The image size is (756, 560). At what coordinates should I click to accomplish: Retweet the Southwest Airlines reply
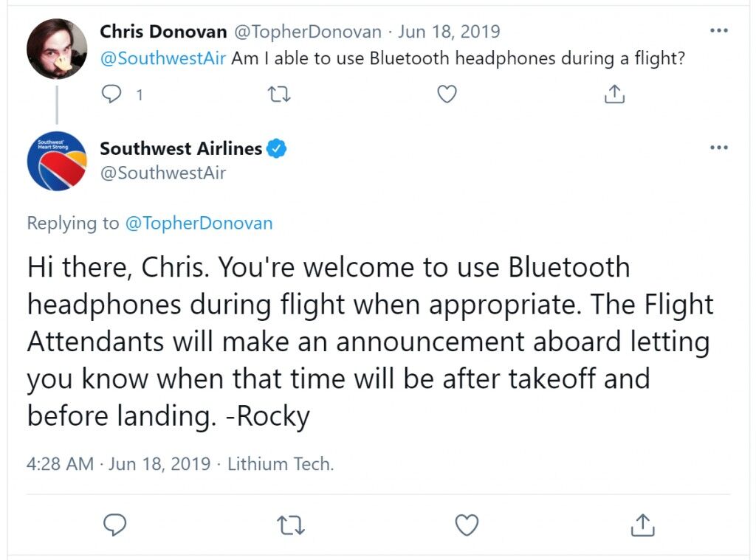pos(291,525)
